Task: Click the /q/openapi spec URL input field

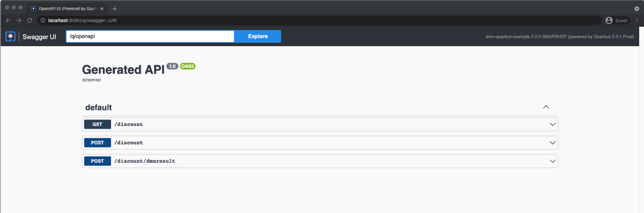Action: [x=150, y=36]
